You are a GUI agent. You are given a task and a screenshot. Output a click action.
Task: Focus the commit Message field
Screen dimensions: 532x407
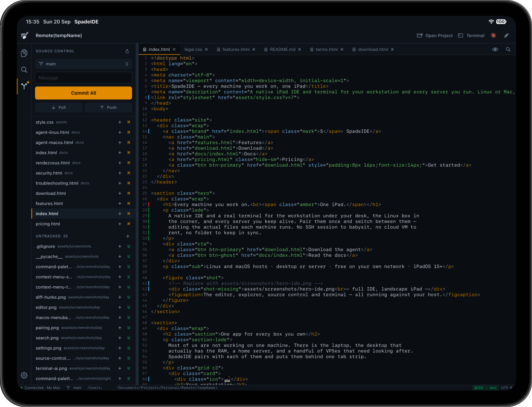pos(84,78)
